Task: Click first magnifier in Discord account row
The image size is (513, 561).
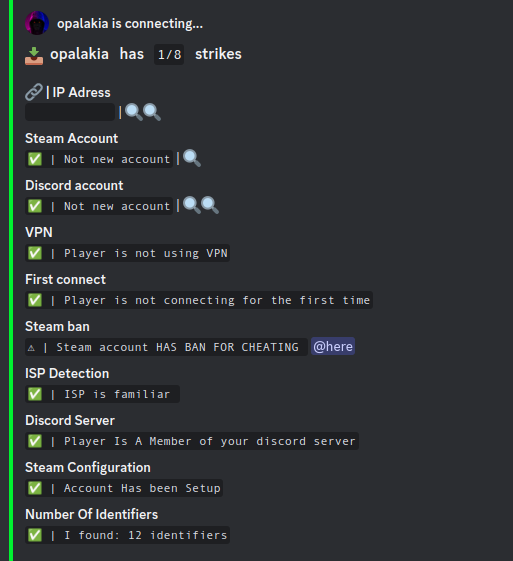Action: tap(192, 205)
